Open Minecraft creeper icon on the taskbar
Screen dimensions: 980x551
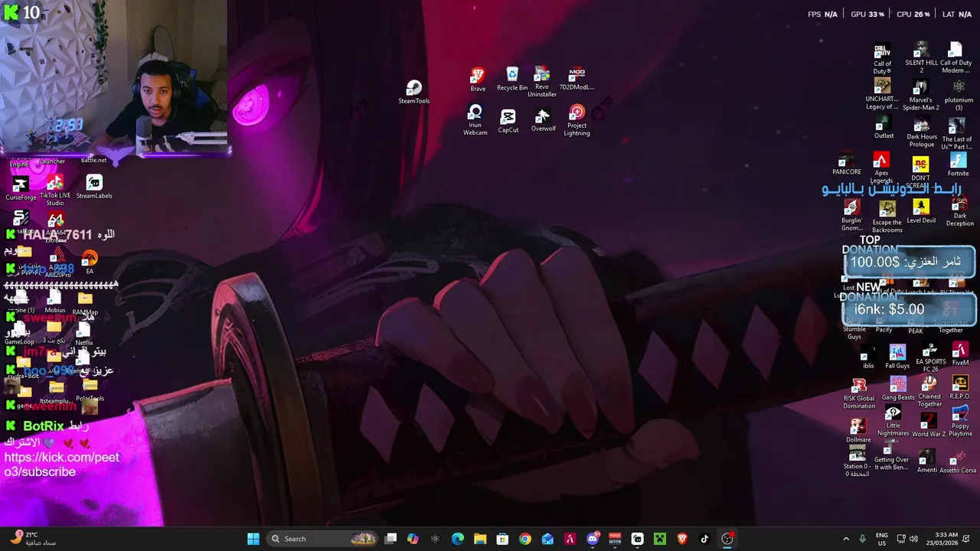pos(660,539)
